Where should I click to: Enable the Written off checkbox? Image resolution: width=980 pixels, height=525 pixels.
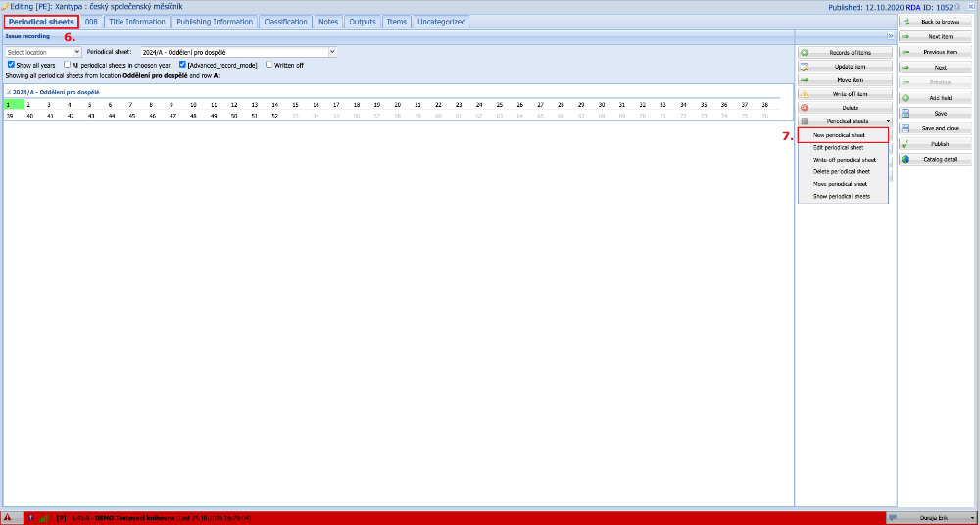coord(269,65)
